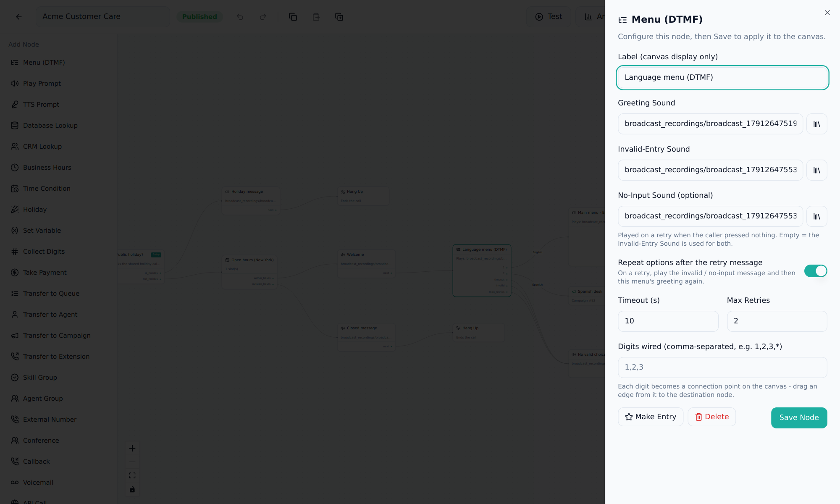Add a Menu (DTMF) node from sidebar

(59, 63)
